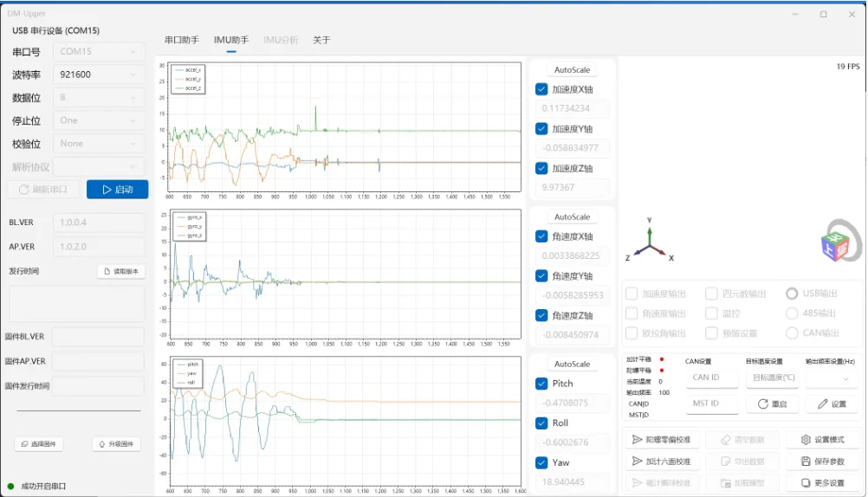The image size is (868, 497).
Task: Start 陀螺零偏校准 gyro bias calibration
Action: 662,440
